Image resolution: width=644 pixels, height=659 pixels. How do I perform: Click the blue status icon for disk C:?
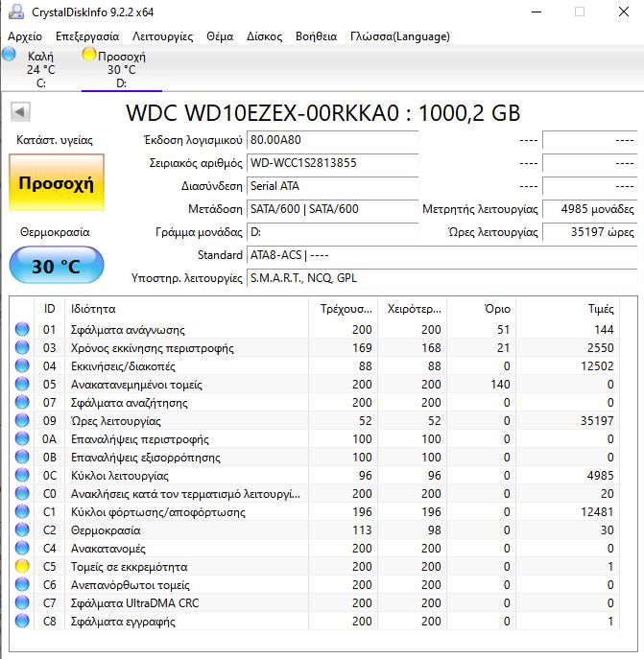[x=10, y=55]
